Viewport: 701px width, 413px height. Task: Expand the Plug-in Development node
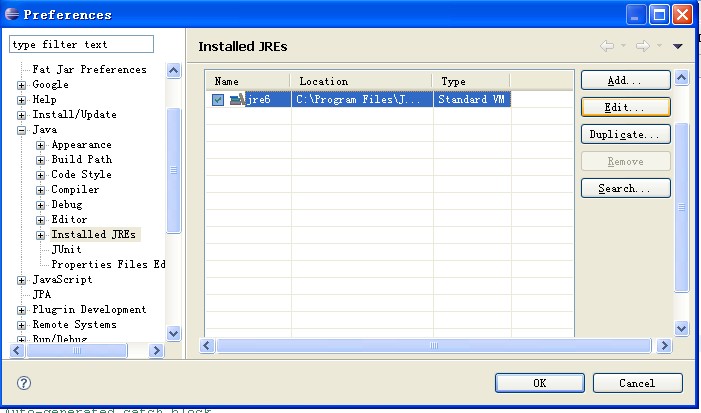click(x=22, y=310)
